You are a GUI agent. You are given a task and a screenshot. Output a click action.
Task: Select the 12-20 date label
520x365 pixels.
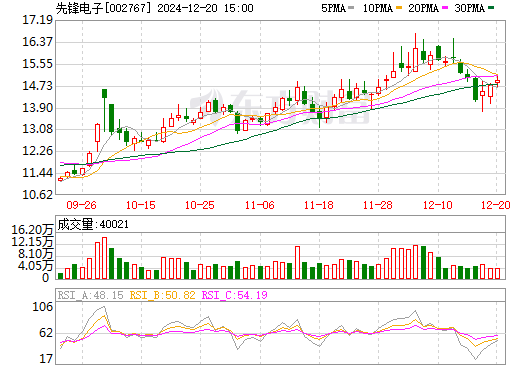(x=496, y=205)
